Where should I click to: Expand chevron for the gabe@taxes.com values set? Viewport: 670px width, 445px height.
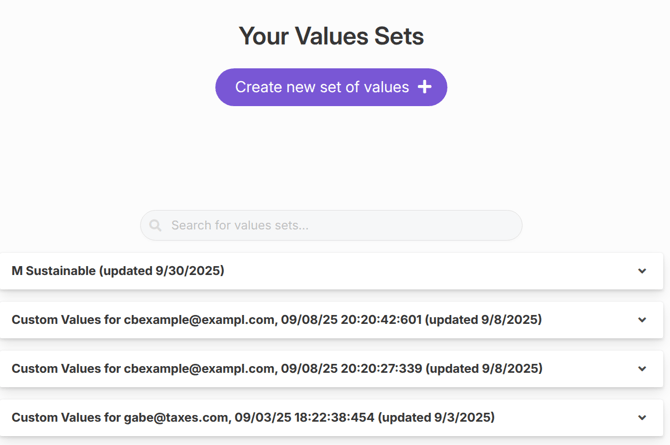pos(642,418)
